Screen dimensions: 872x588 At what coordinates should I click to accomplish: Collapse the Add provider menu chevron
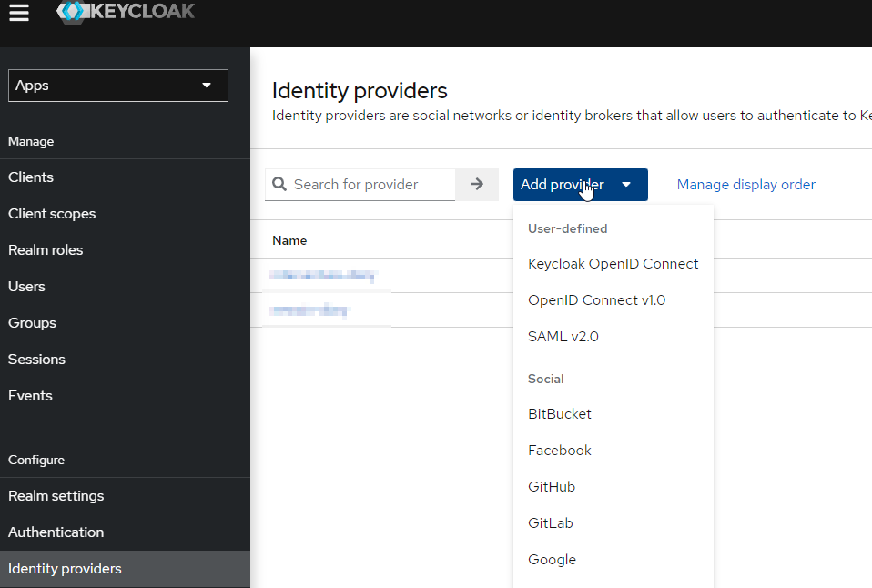(x=625, y=184)
